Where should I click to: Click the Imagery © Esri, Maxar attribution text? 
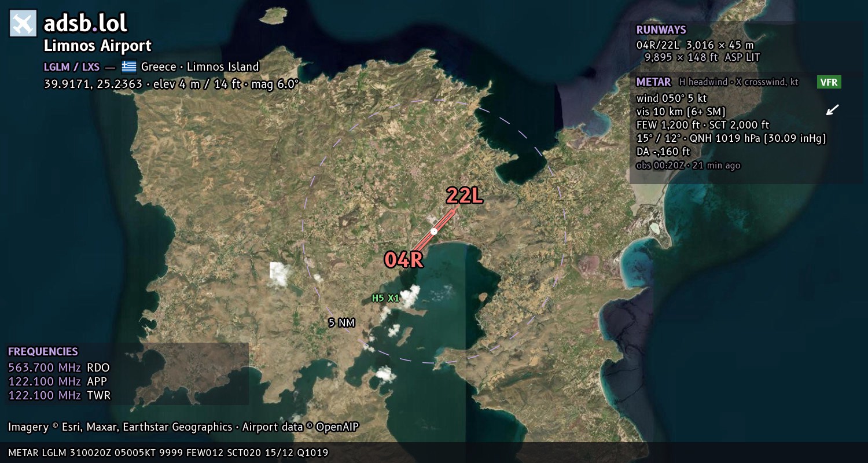(120, 427)
